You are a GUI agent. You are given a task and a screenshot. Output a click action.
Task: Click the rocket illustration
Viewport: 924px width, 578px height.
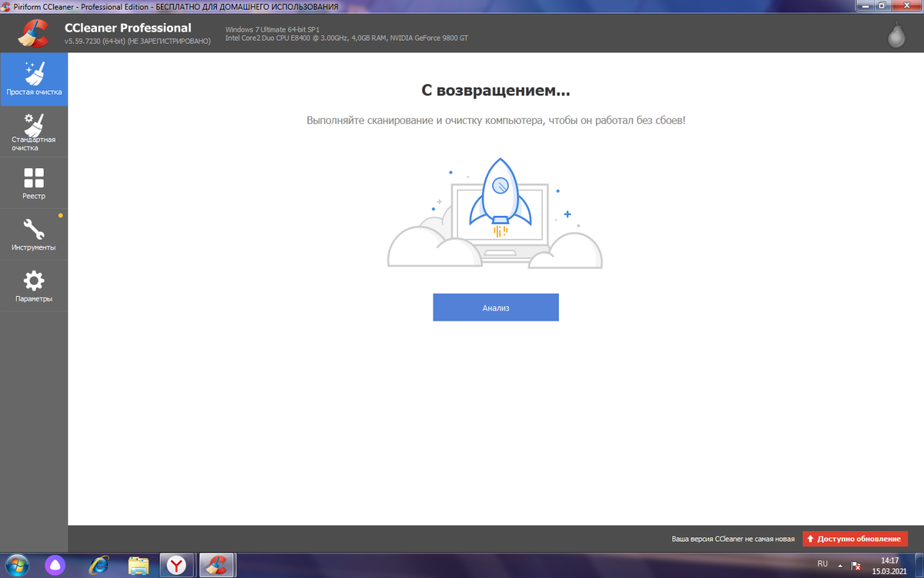click(x=500, y=197)
